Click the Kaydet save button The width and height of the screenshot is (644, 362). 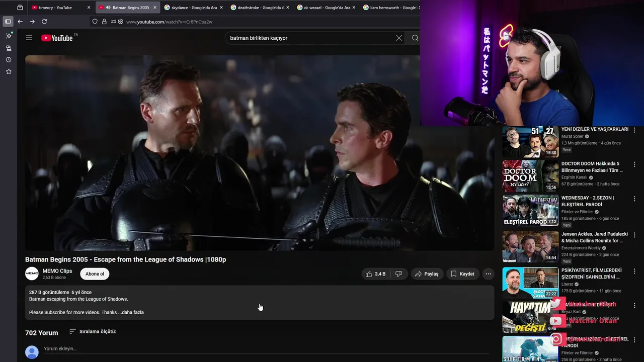pyautogui.click(x=462, y=274)
